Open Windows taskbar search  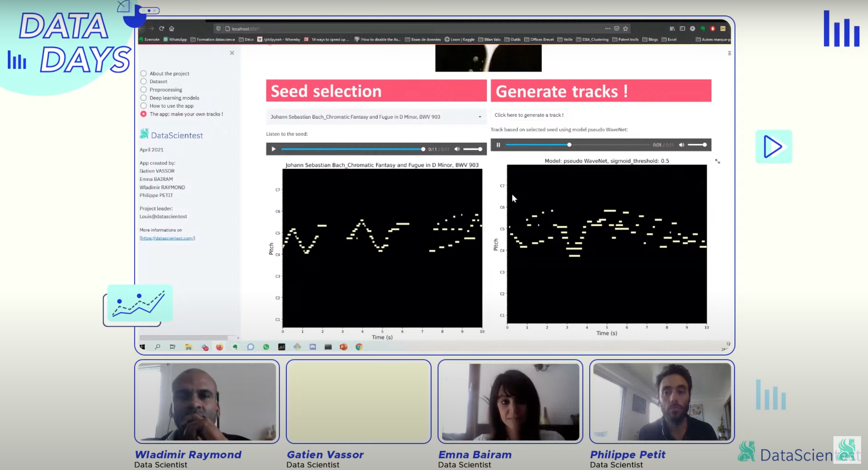157,347
